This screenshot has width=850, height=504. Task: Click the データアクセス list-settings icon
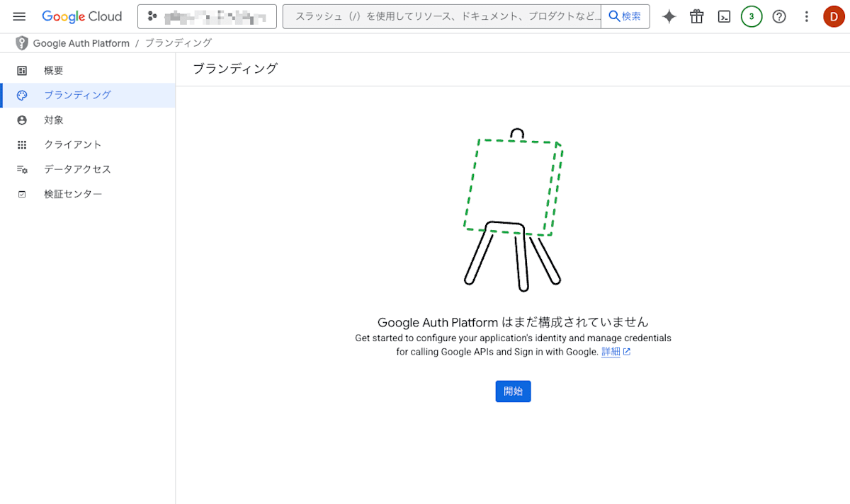click(x=22, y=169)
